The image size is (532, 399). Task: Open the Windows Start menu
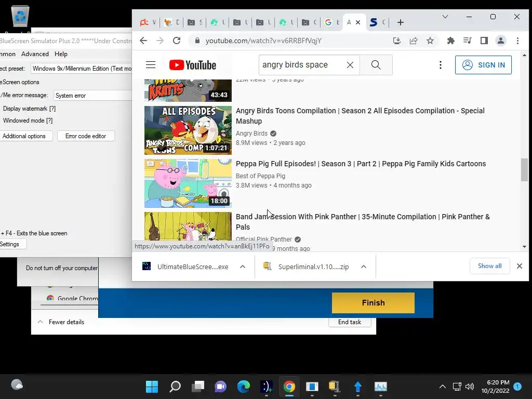[x=152, y=387]
